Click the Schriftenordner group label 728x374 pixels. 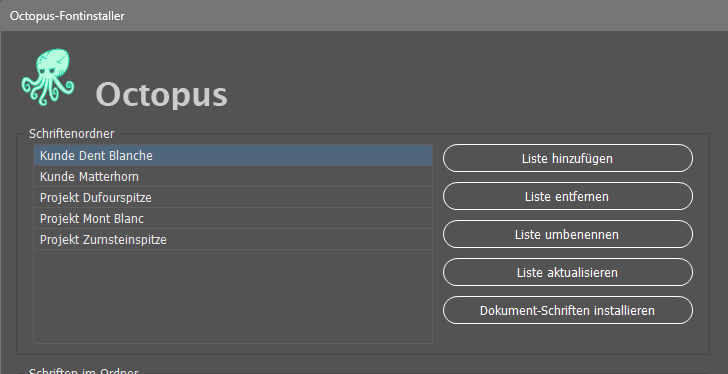point(72,134)
